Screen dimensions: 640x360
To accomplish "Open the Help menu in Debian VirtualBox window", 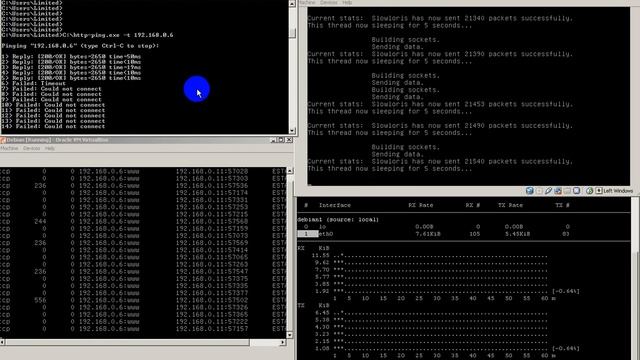I will [x=50, y=148].
